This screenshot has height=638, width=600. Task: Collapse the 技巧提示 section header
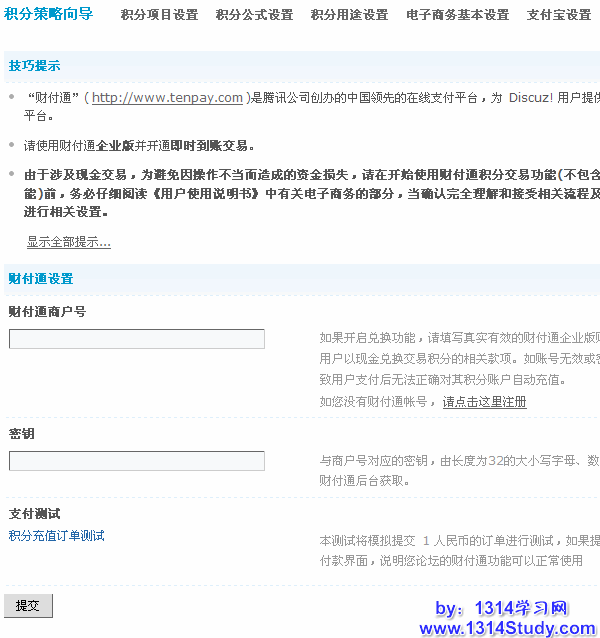35,66
